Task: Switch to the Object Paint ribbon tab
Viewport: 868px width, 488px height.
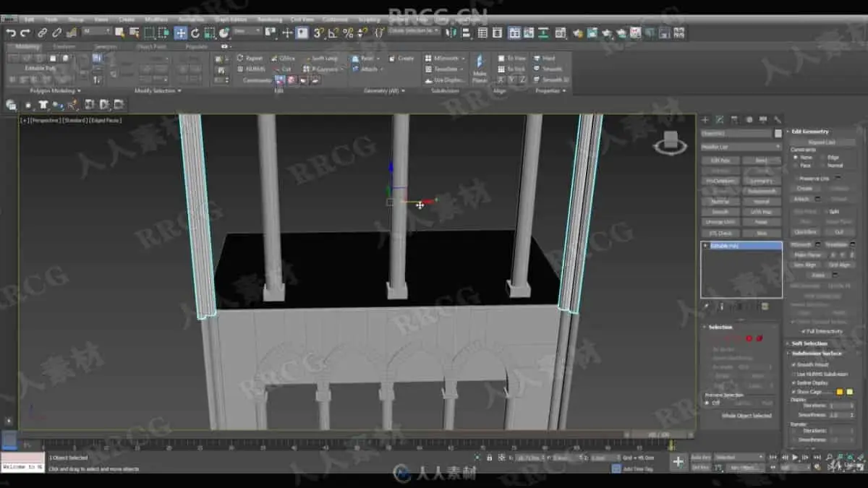Action: [151, 47]
